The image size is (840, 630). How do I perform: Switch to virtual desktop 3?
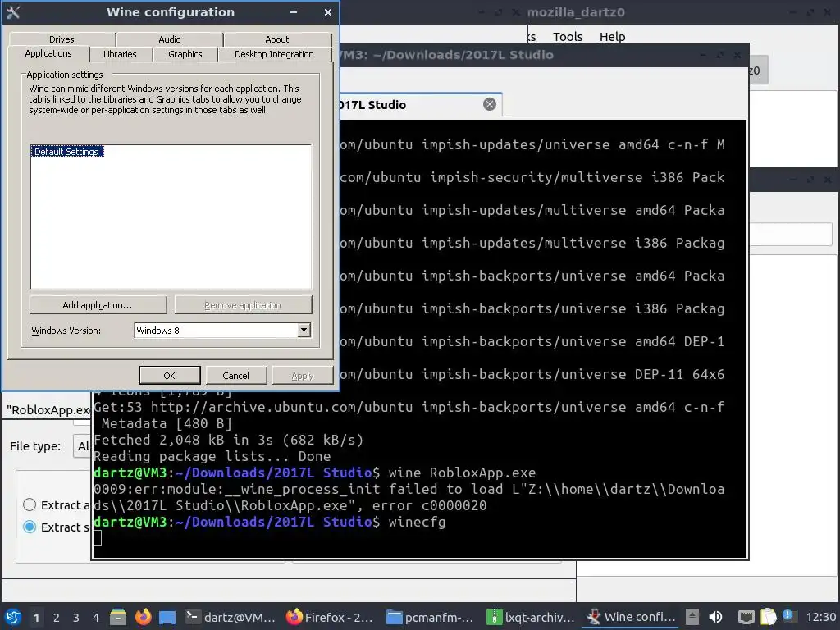click(x=76, y=618)
